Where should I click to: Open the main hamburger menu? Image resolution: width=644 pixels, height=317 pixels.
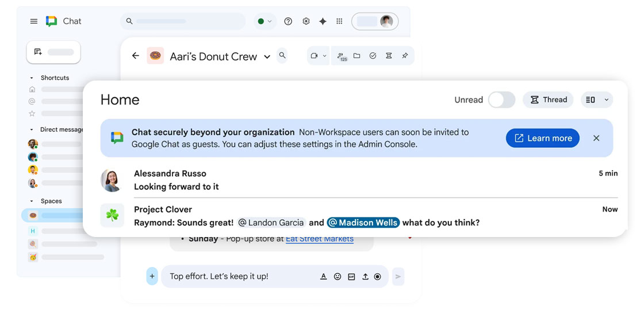(x=34, y=21)
